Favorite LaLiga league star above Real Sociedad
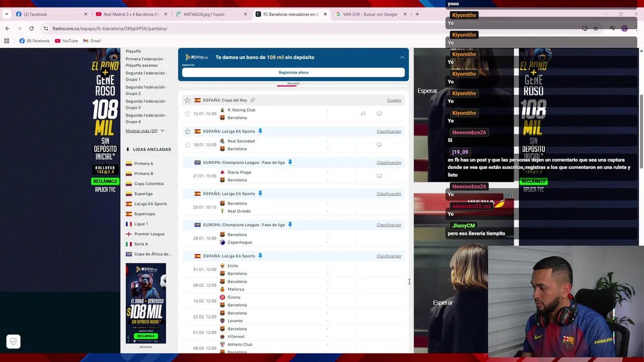Viewport: 644px width, 362px height. 188,131
